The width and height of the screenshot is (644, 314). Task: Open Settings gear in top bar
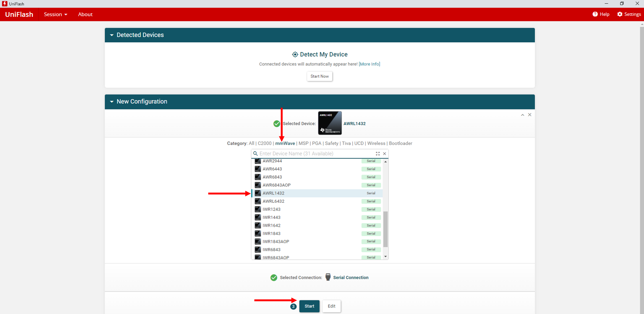pos(629,14)
